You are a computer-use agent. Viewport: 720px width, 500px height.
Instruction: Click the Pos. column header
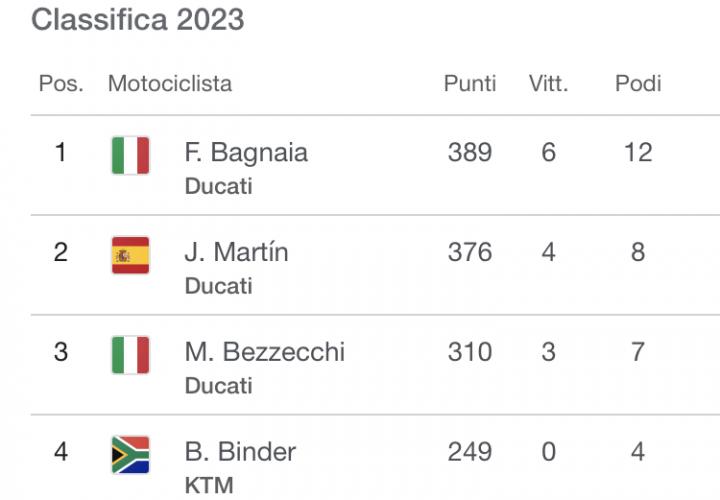(61, 83)
